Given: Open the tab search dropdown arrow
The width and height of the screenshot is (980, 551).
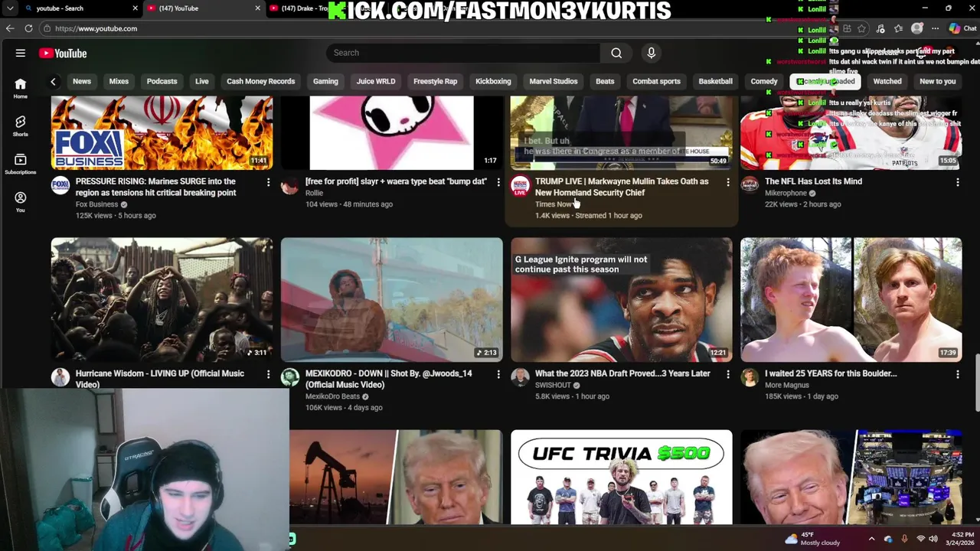Looking at the screenshot, I should point(10,8).
